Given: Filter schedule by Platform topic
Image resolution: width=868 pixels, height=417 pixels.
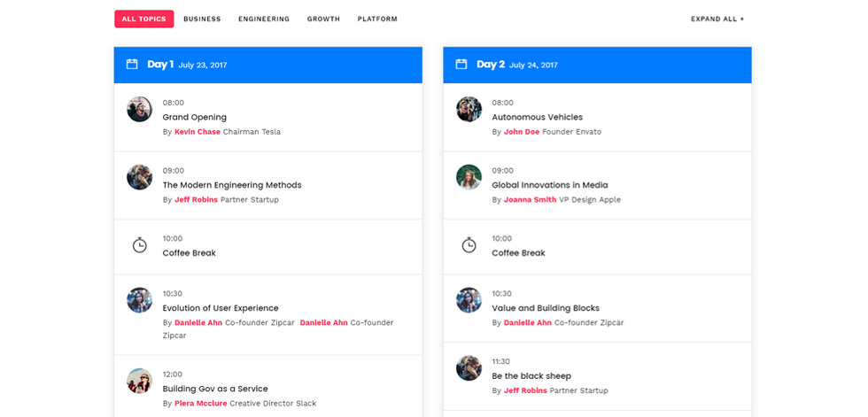Looking at the screenshot, I should pyautogui.click(x=377, y=19).
